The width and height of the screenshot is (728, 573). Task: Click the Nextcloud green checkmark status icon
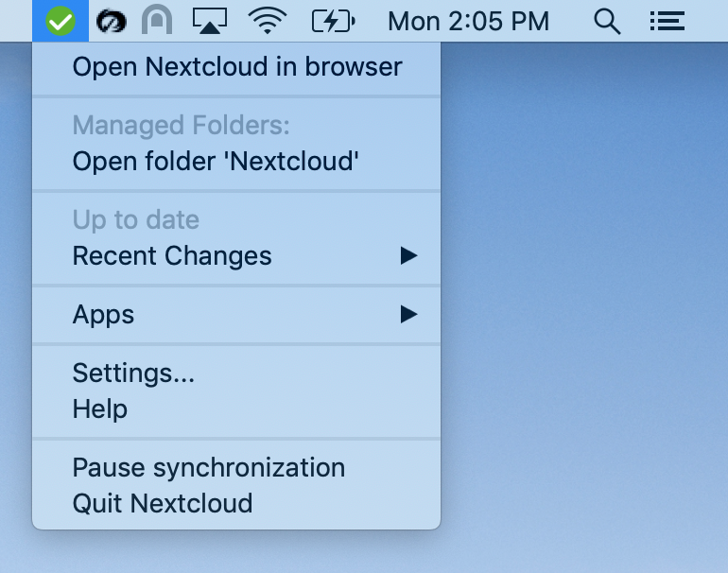pos(61,21)
